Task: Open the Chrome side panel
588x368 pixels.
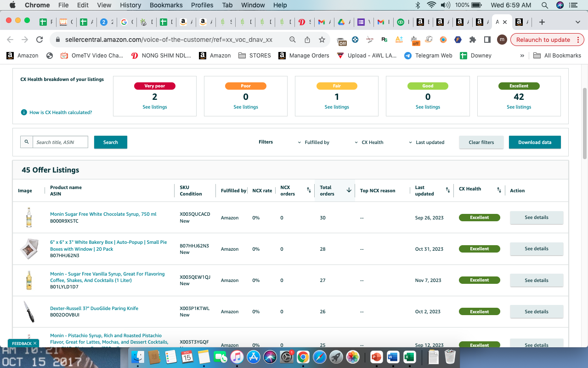Action: [x=487, y=40]
